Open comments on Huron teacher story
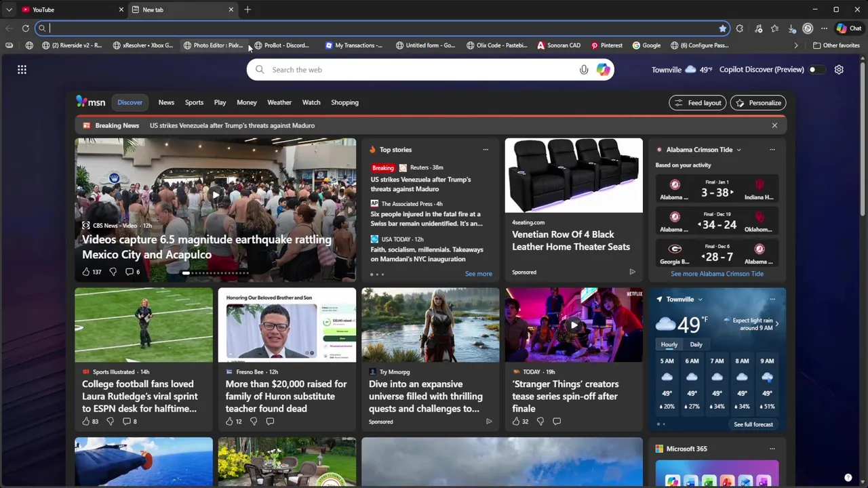The width and height of the screenshot is (868, 488). click(x=270, y=422)
